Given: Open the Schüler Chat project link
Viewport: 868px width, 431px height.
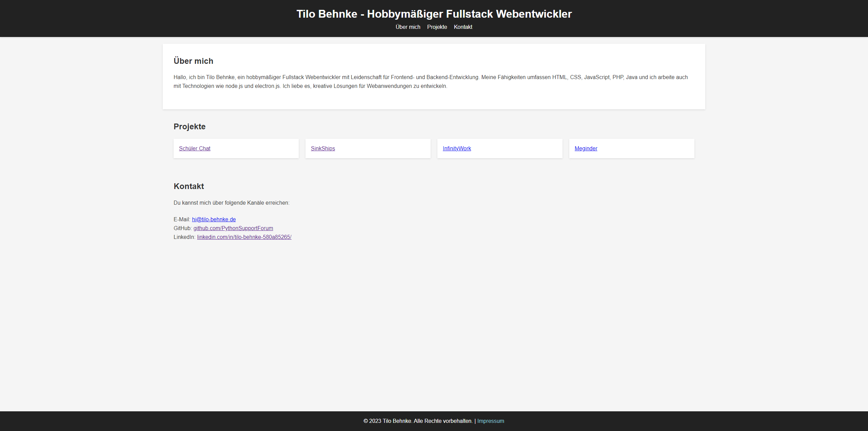Looking at the screenshot, I should point(195,148).
